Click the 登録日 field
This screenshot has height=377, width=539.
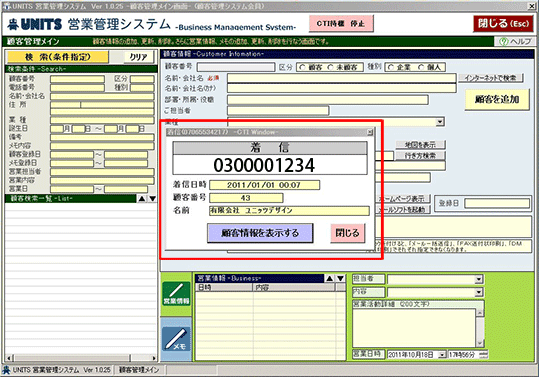tap(497, 203)
